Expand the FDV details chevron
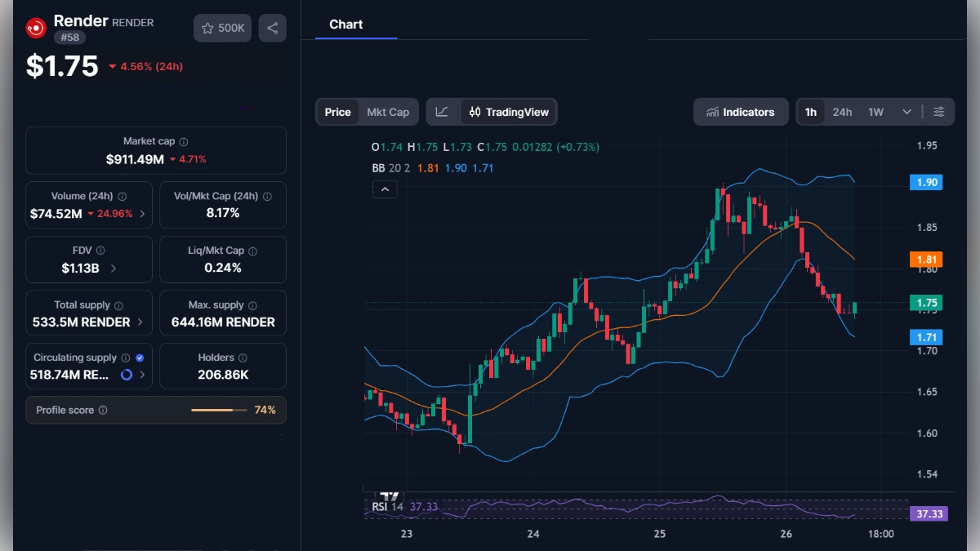980x551 pixels. coord(113,268)
